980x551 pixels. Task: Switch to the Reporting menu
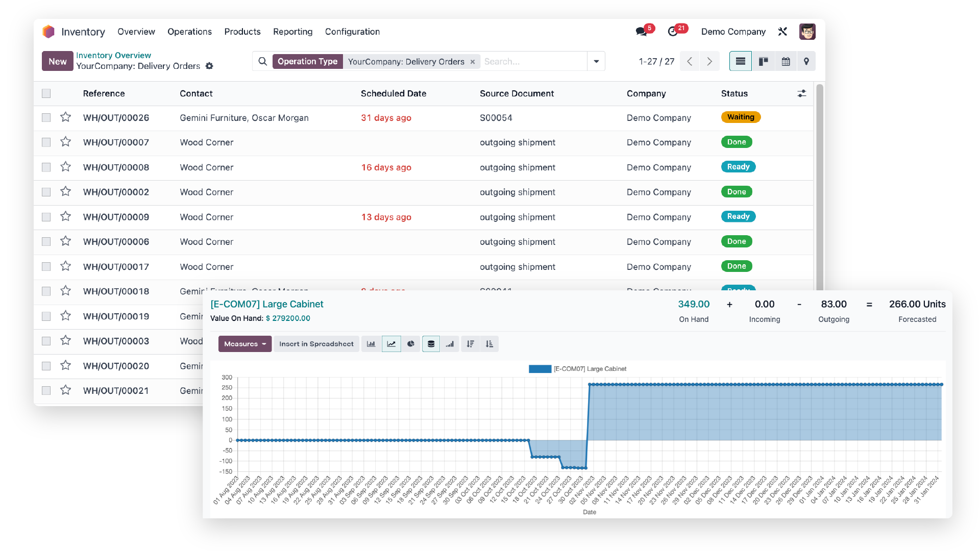point(292,32)
